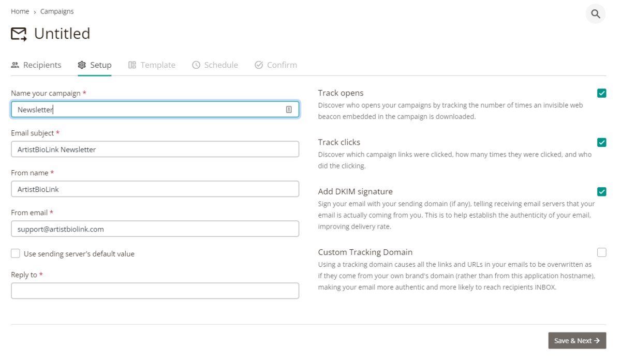Go to the Confirm tab
Image resolution: width=621 pixels, height=364 pixels.
[x=276, y=65]
